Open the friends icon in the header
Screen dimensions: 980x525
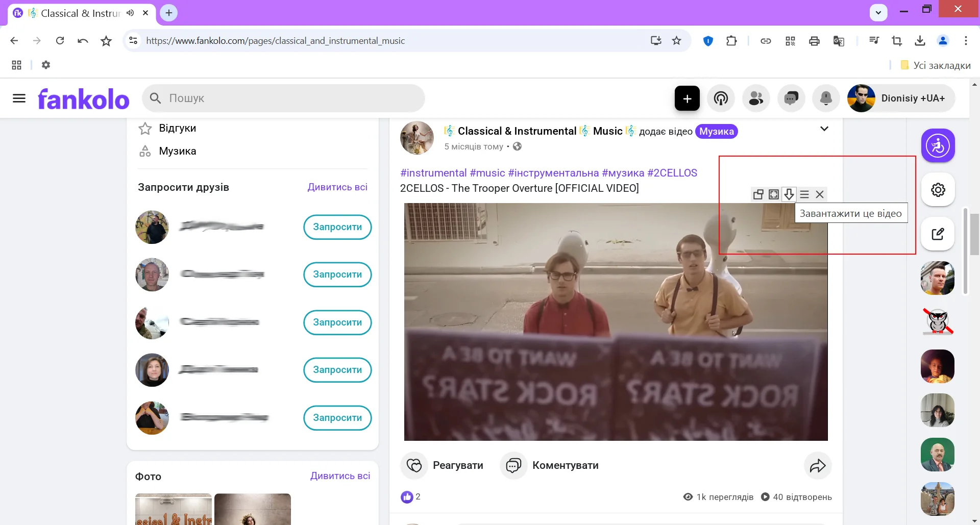tap(756, 98)
